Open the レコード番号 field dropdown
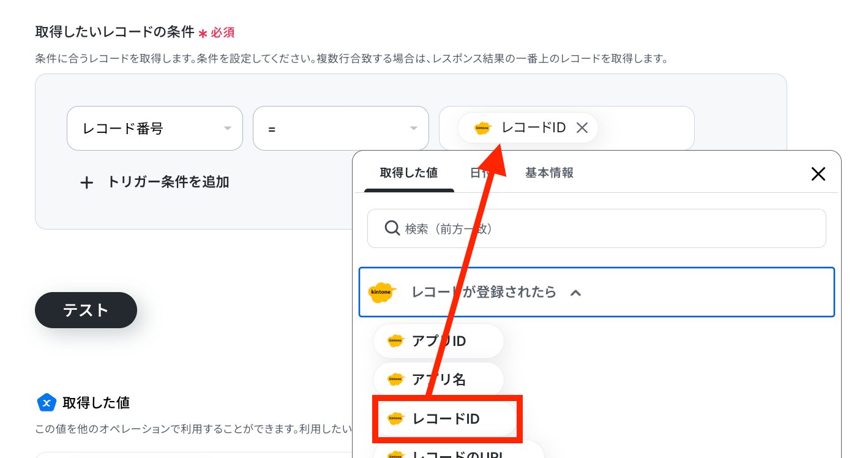Image resolution: width=868 pixels, height=458 pixels. (155, 129)
